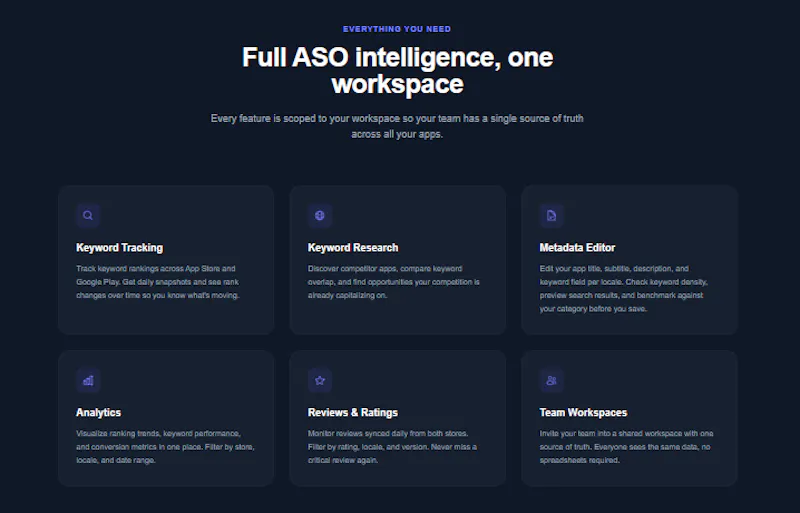Select the Keyword Tracking heading
Image resolution: width=800 pixels, height=513 pixels.
(119, 248)
